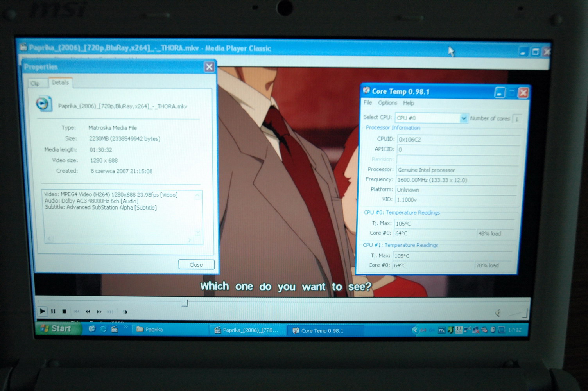This screenshot has width=588, height=391.
Task: Click the '48% load' reading for CPU #0
Action: pyautogui.click(x=496, y=233)
